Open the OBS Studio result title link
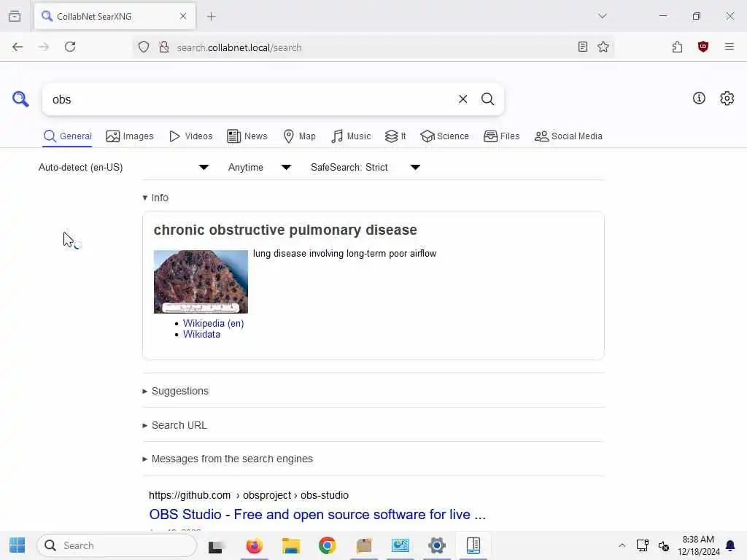The width and height of the screenshot is (747, 560). tap(317, 515)
